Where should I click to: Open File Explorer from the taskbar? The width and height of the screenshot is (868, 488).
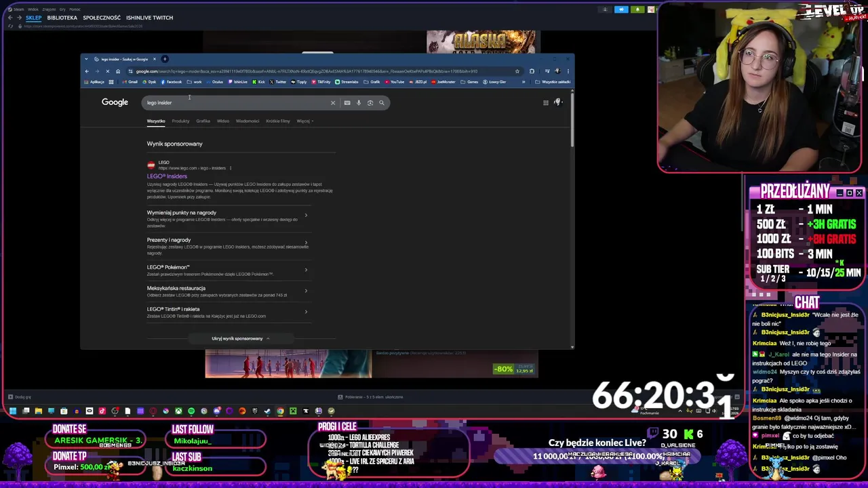click(x=39, y=411)
